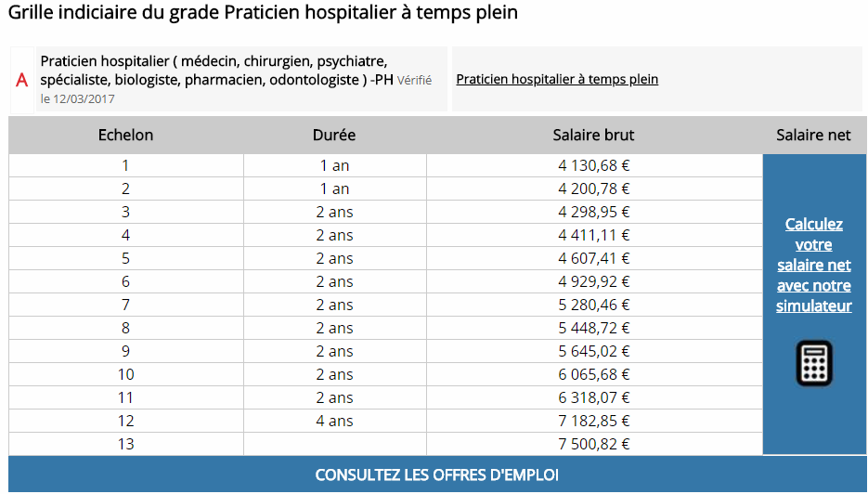Click the 4 ans duration cell
Image resolution: width=868 pixels, height=494 pixels.
(x=334, y=421)
